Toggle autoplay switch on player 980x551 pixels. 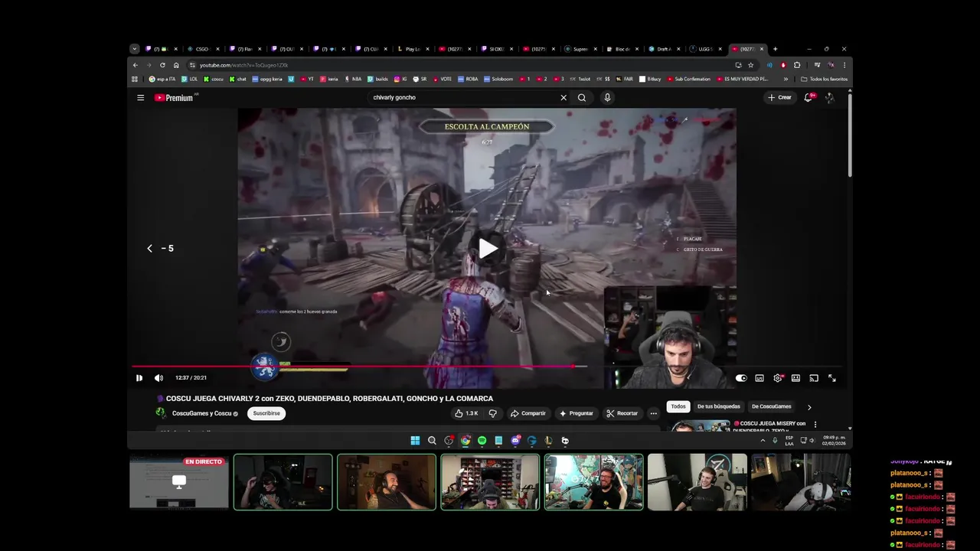point(741,378)
